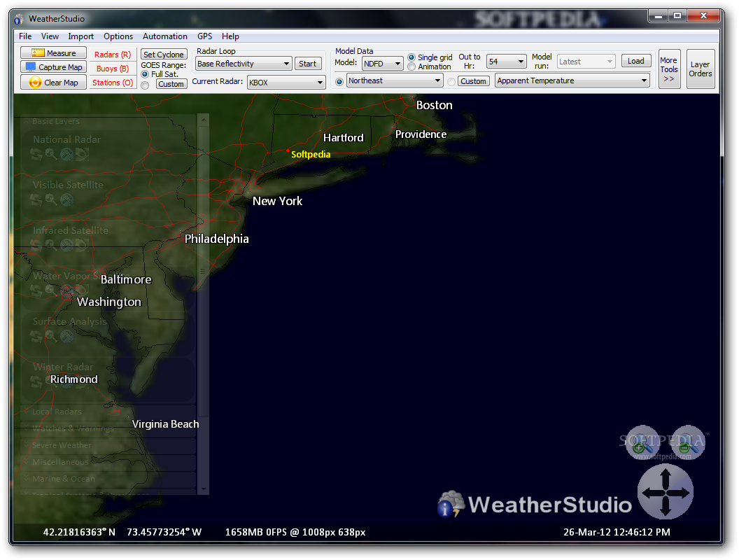Pan map up with arrow control
Viewport: 739px width, 560px height.
(x=665, y=476)
